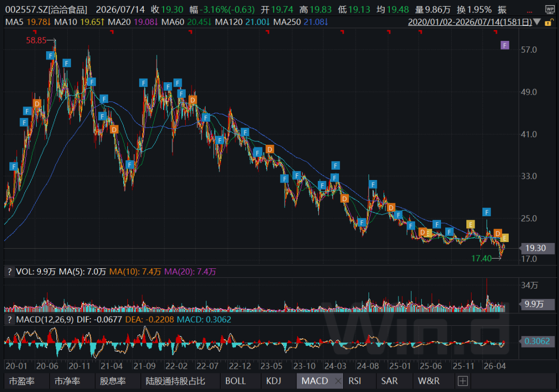The width and height of the screenshot is (559, 392).
Task: Click the orange D marker above 25-06
Action: [422, 232]
